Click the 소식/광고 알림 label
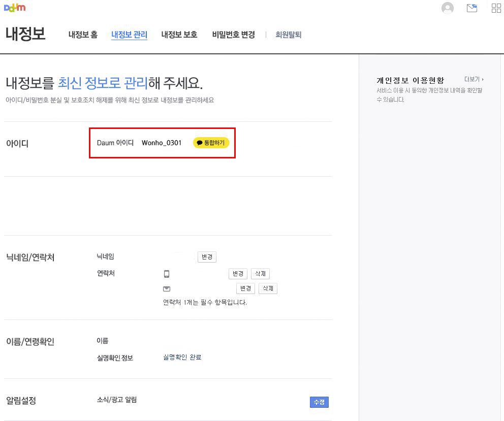 click(117, 400)
